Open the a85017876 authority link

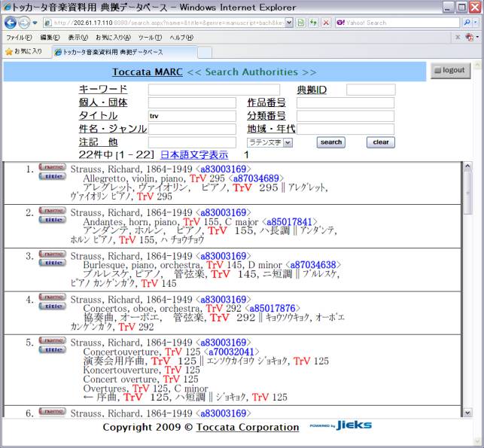pos(272,308)
